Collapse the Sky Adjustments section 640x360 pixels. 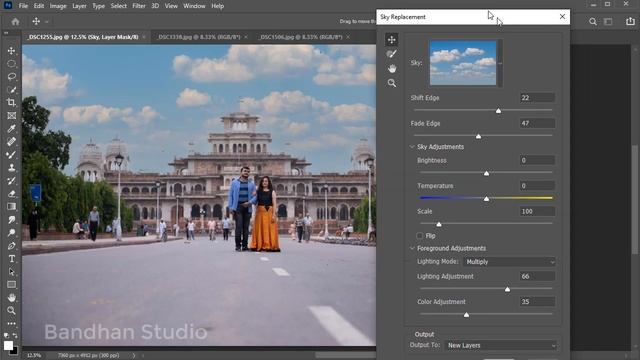pyautogui.click(x=412, y=147)
